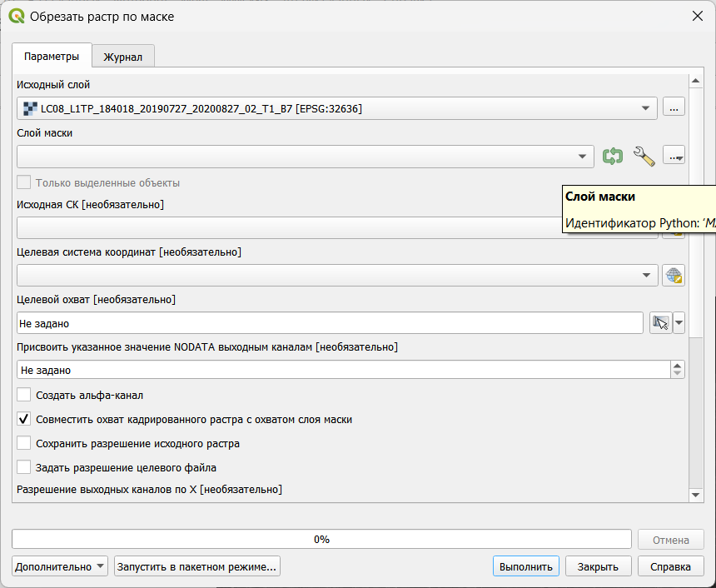Open advanced options with the wrench icon
The image size is (716, 588).
tap(644, 156)
